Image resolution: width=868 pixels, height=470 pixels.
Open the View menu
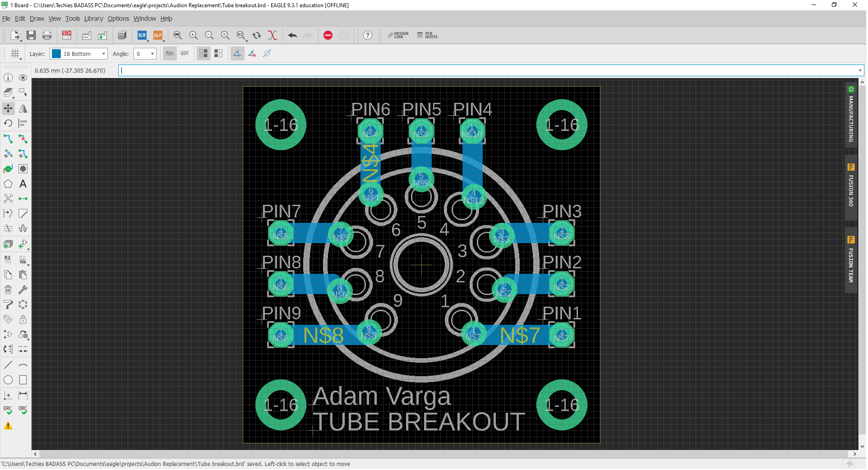pyautogui.click(x=55, y=18)
